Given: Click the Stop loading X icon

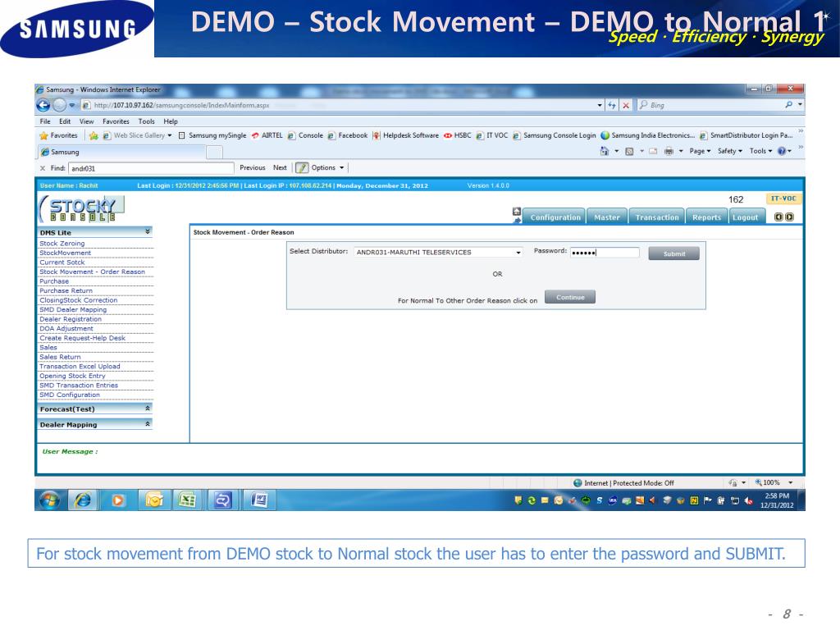Looking at the screenshot, I should point(626,106).
